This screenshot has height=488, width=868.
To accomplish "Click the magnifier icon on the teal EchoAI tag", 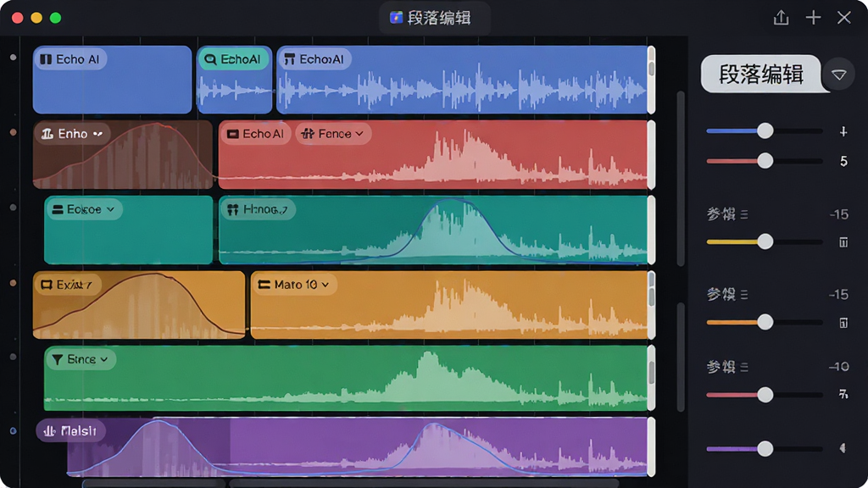I will (x=210, y=59).
